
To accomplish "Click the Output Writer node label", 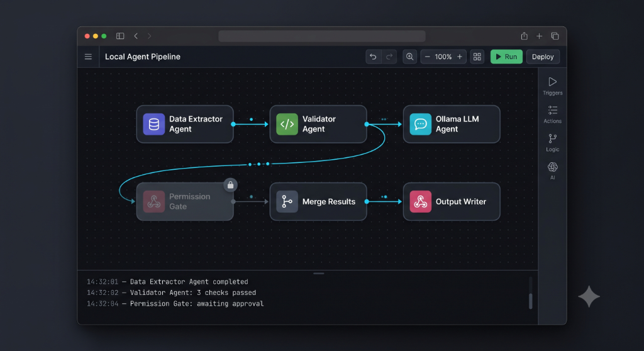I will 460,201.
